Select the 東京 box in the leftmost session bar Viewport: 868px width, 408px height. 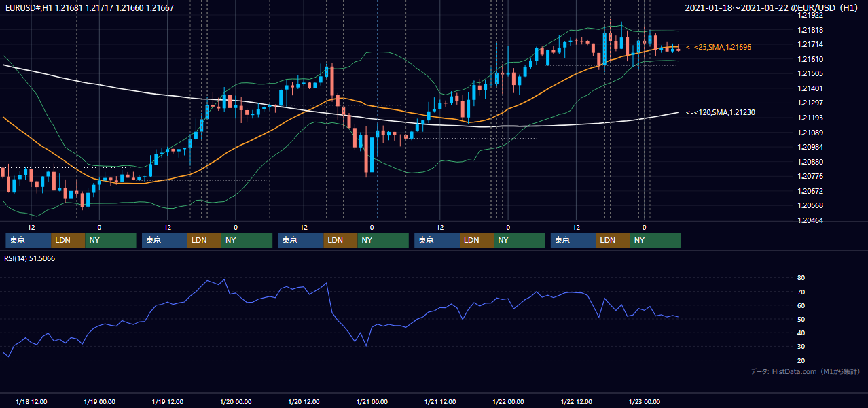coord(29,240)
